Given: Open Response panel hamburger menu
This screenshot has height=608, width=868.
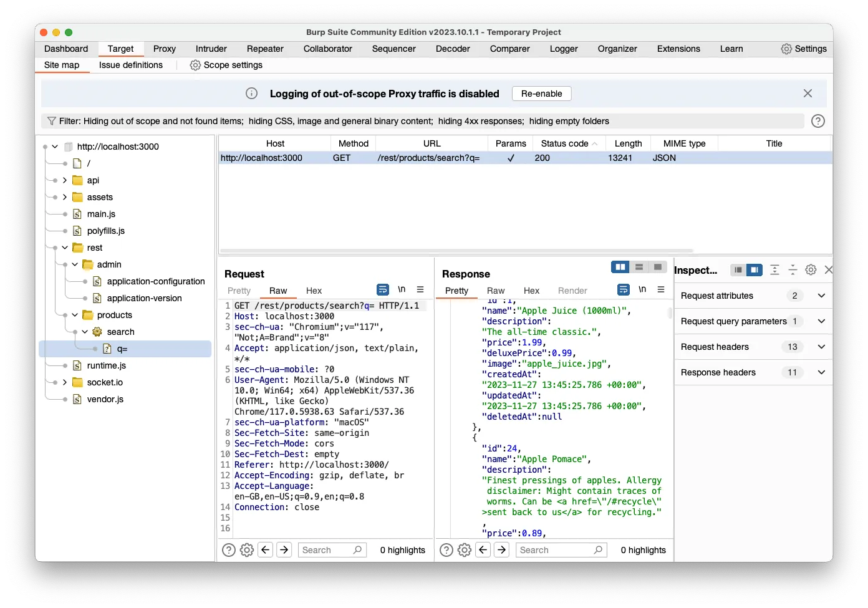Looking at the screenshot, I should [661, 289].
